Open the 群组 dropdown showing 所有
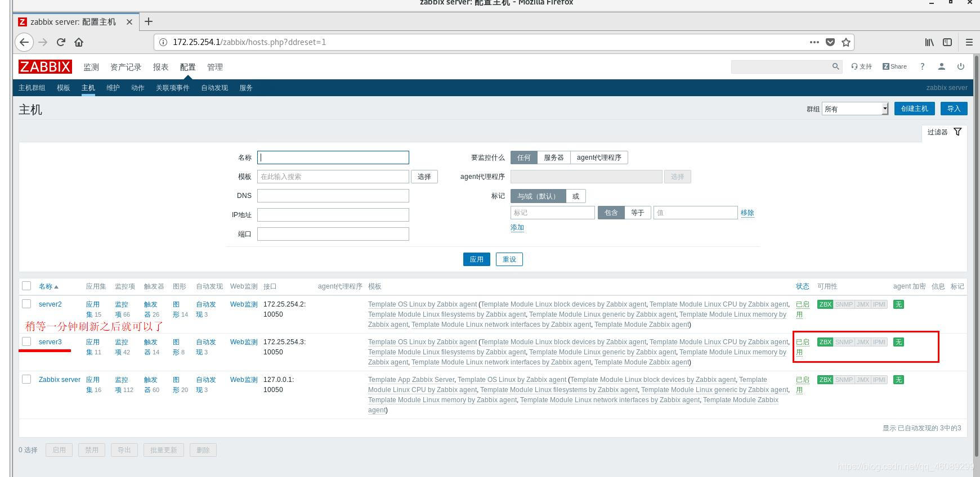Viewport: 980px width, 477px height. click(855, 109)
